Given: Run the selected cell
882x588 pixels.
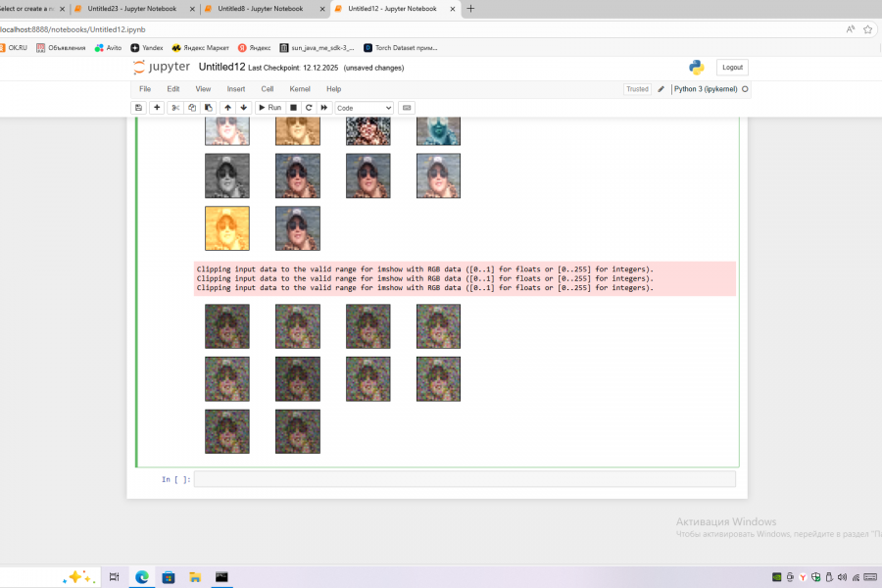Looking at the screenshot, I should [x=270, y=108].
